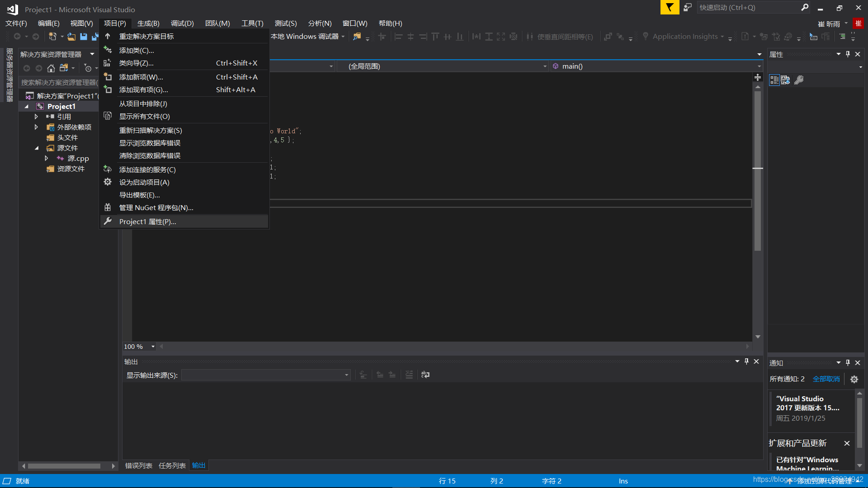The height and width of the screenshot is (488, 868).
Task: Click the open file toolbar icon
Action: click(x=71, y=37)
